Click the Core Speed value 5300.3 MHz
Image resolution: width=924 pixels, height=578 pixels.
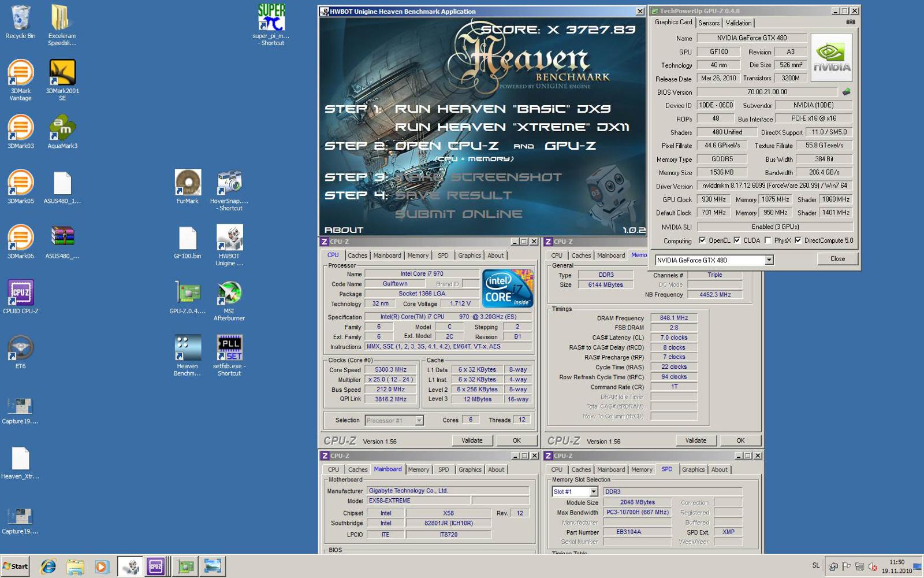[390, 370]
